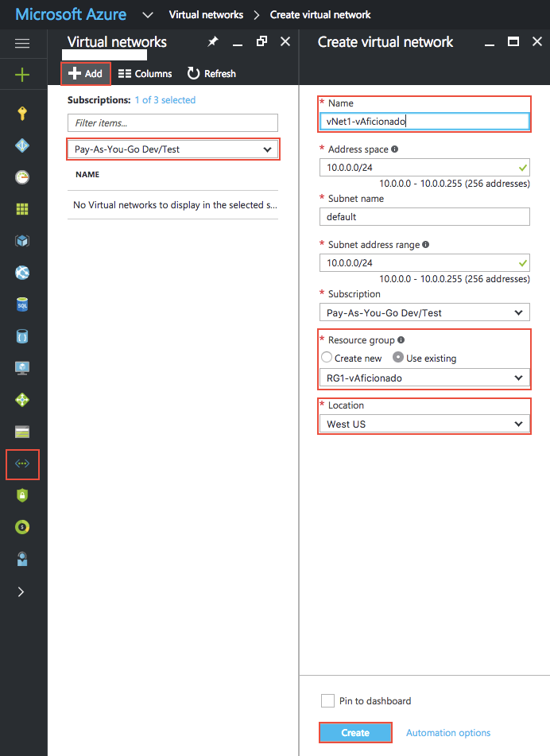Click the Resource group info icon
550x756 pixels.
click(x=401, y=340)
